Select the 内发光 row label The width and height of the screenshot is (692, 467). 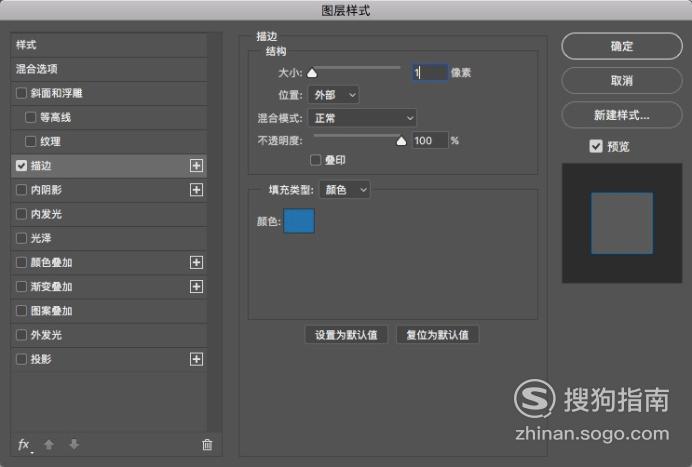tap(46, 214)
